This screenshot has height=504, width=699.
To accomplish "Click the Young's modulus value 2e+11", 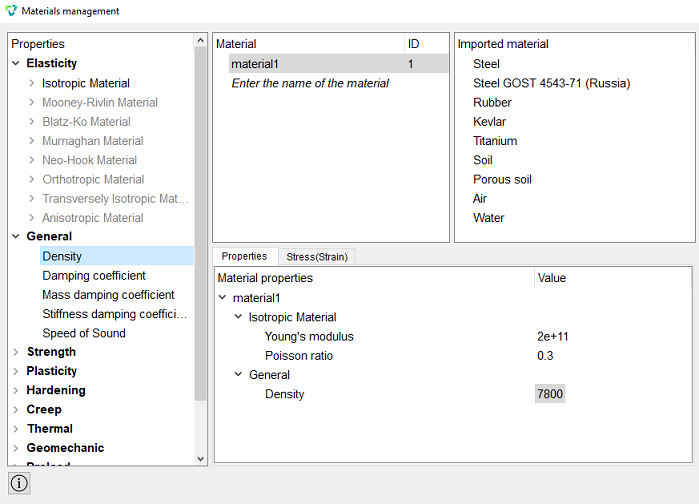I will coord(553,336).
